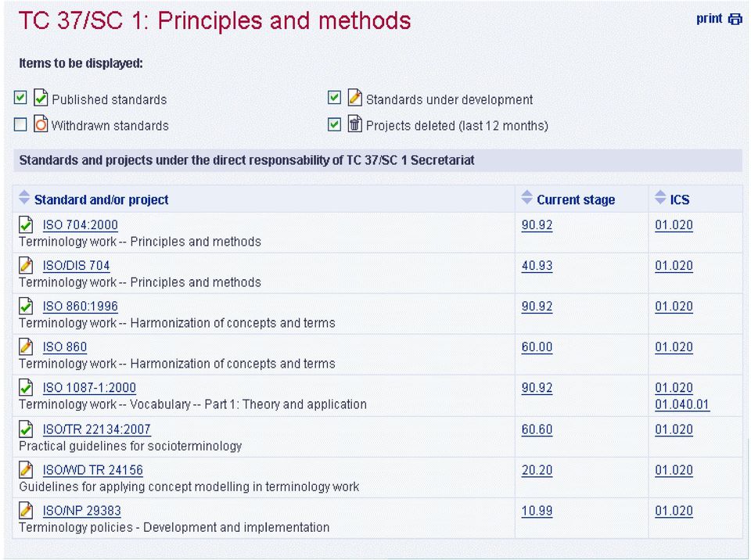Image resolution: width=751 pixels, height=560 pixels.
Task: Enable the Withdrawn standards checkbox
Action: pyautogui.click(x=20, y=124)
